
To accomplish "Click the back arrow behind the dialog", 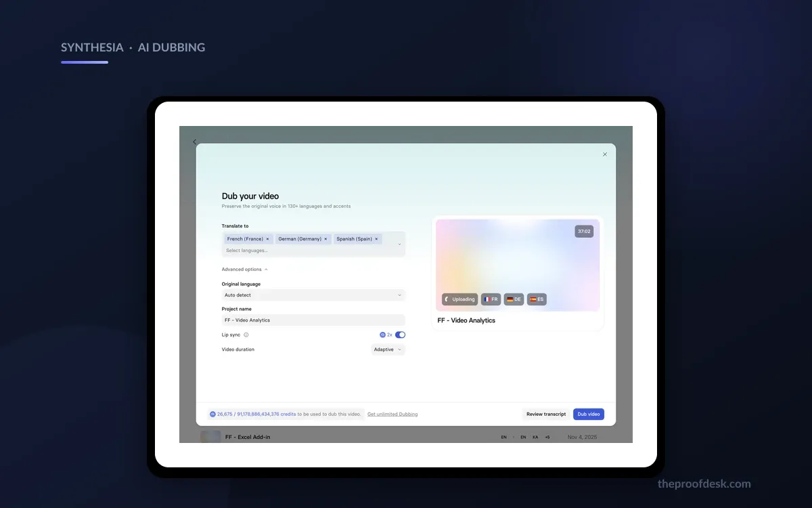I will pos(194,142).
